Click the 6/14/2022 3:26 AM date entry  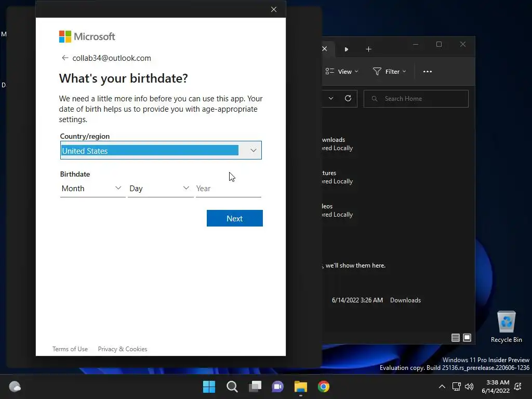pos(357,300)
